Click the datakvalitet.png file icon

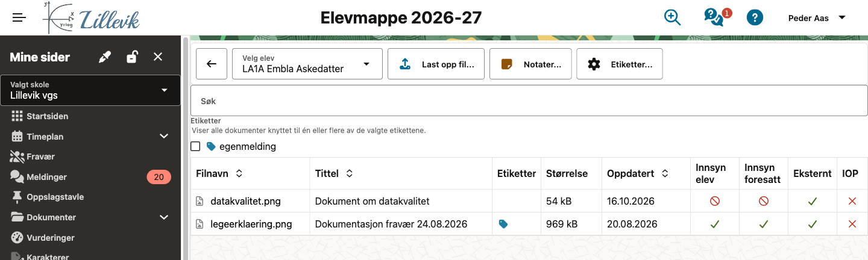tap(200, 201)
